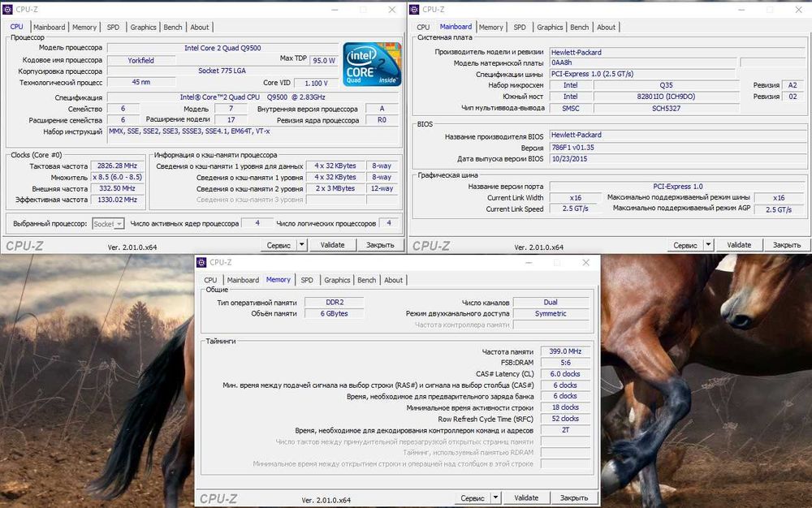Image resolution: width=812 pixels, height=508 pixels.
Task: Click the Yorkfield code name value
Action: tap(140, 60)
